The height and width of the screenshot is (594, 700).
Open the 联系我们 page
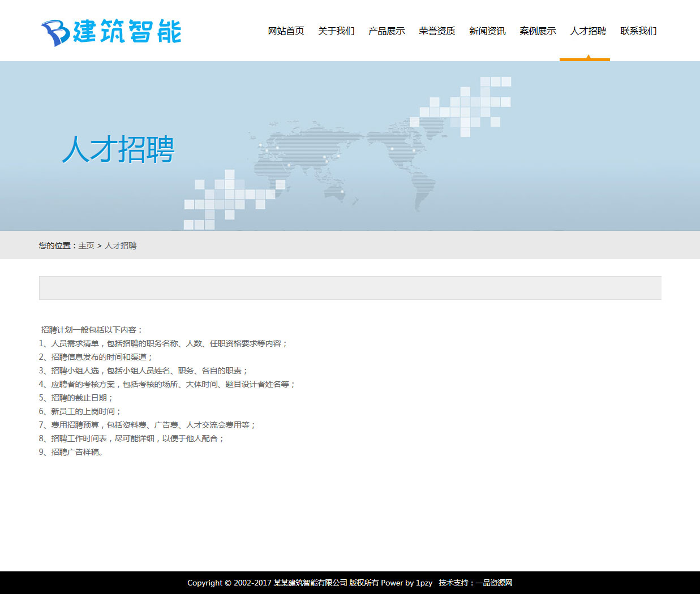click(638, 31)
